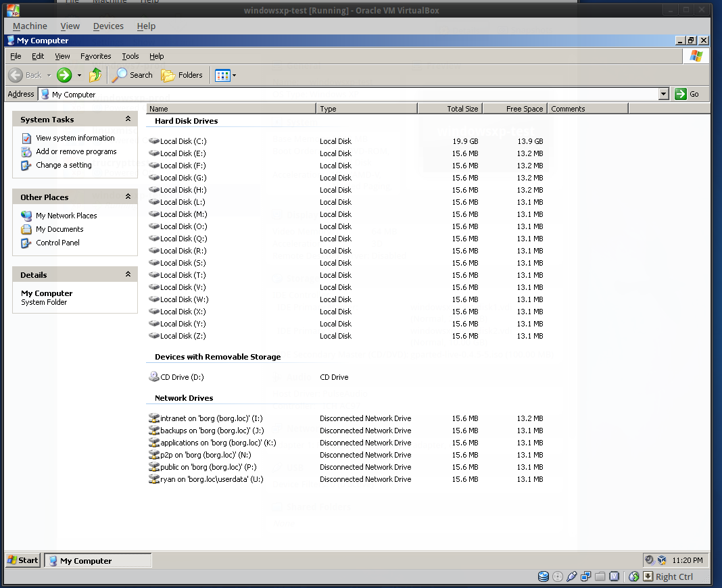
Task: Sort by the Name column header
Action: pos(231,109)
